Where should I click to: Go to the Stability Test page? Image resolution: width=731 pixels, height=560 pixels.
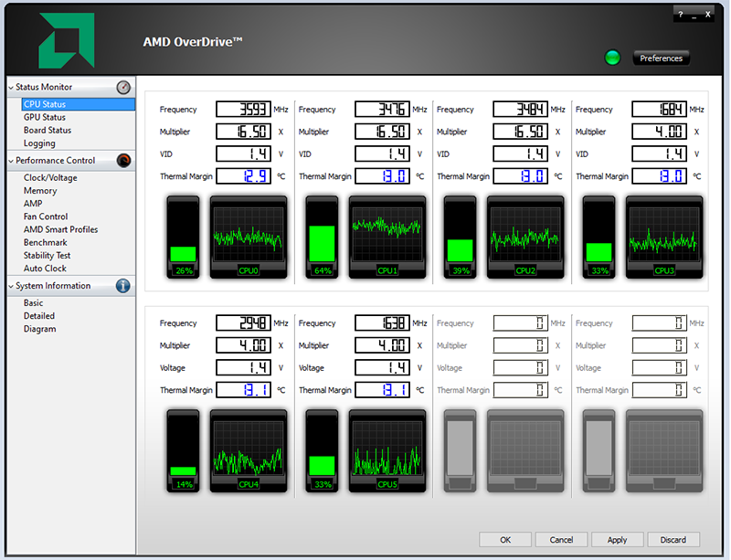click(47, 256)
